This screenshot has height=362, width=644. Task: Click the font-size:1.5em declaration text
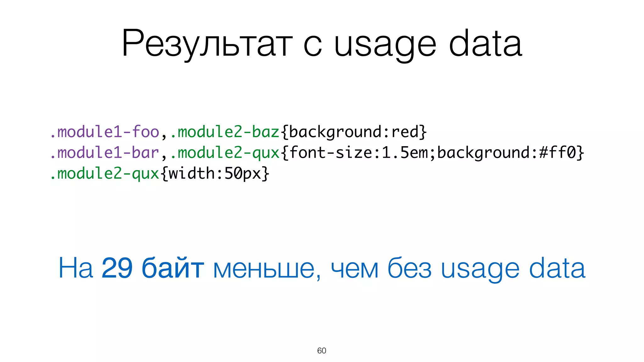pyautogui.click(x=358, y=153)
